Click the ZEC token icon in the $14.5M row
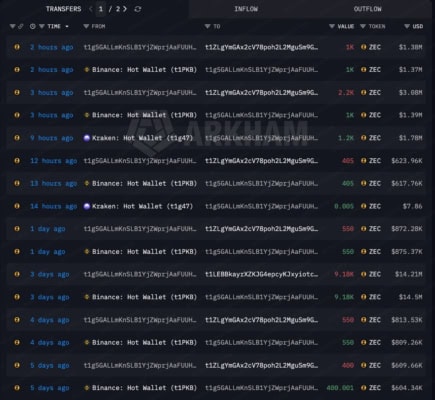This screenshot has height=400, width=435. (x=364, y=297)
